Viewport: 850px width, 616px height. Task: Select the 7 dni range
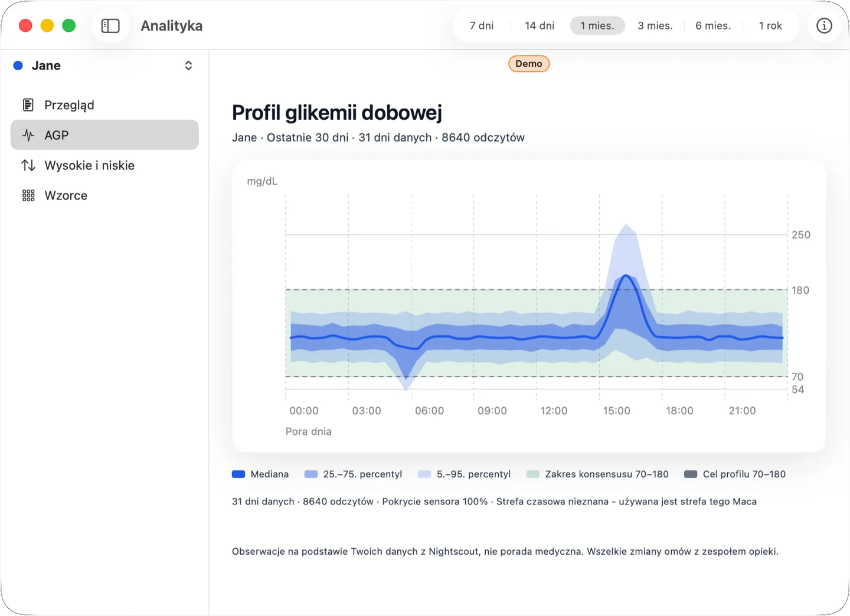[x=482, y=26]
